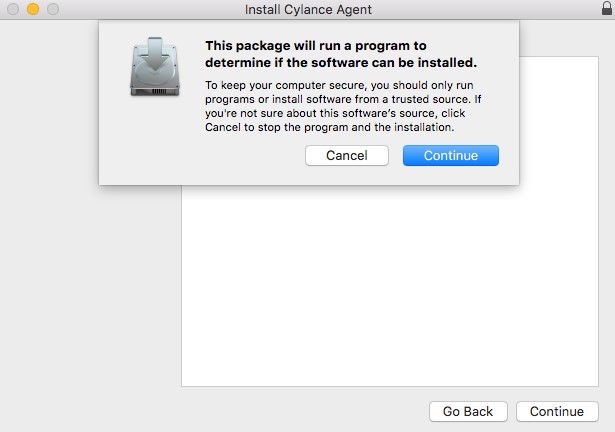Click the installer disk drive icon

pos(154,68)
